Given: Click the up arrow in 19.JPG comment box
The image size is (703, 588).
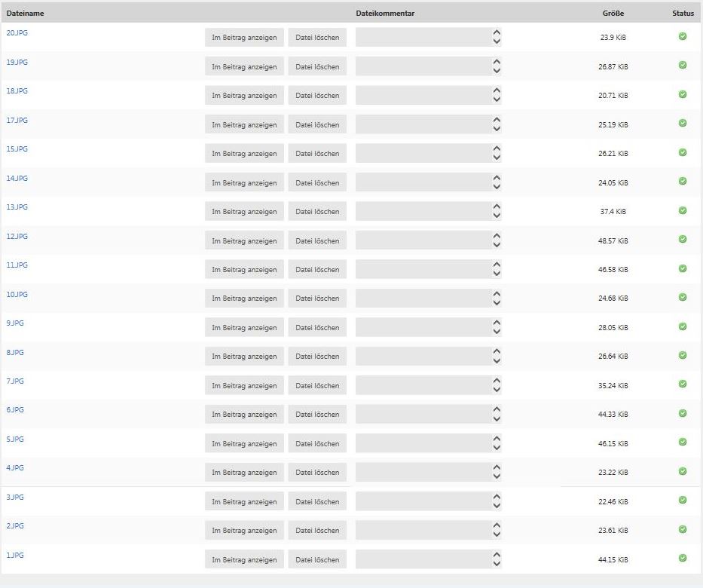Looking at the screenshot, I should (x=496, y=62).
